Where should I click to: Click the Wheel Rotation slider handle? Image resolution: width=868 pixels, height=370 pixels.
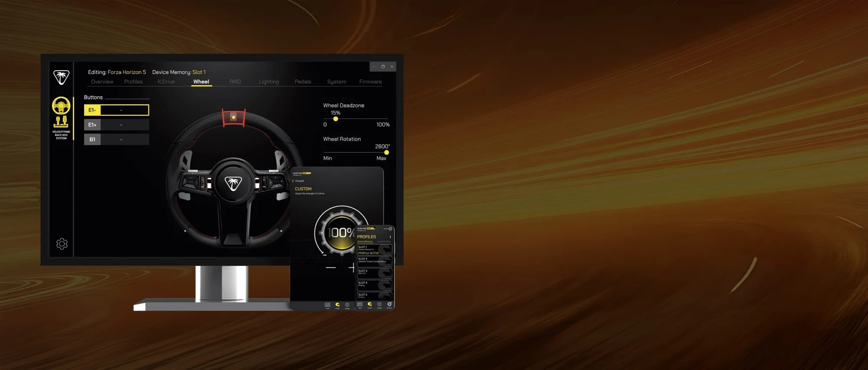pos(386,153)
